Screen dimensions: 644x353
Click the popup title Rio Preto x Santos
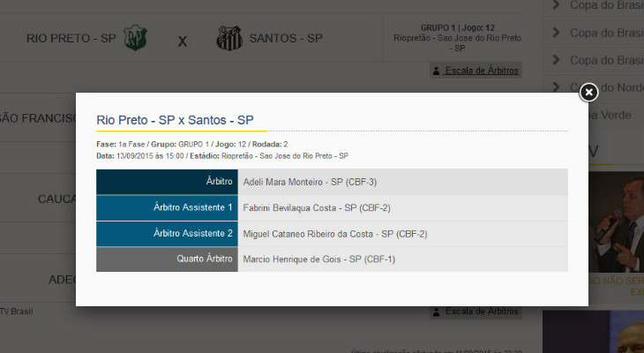coord(176,120)
